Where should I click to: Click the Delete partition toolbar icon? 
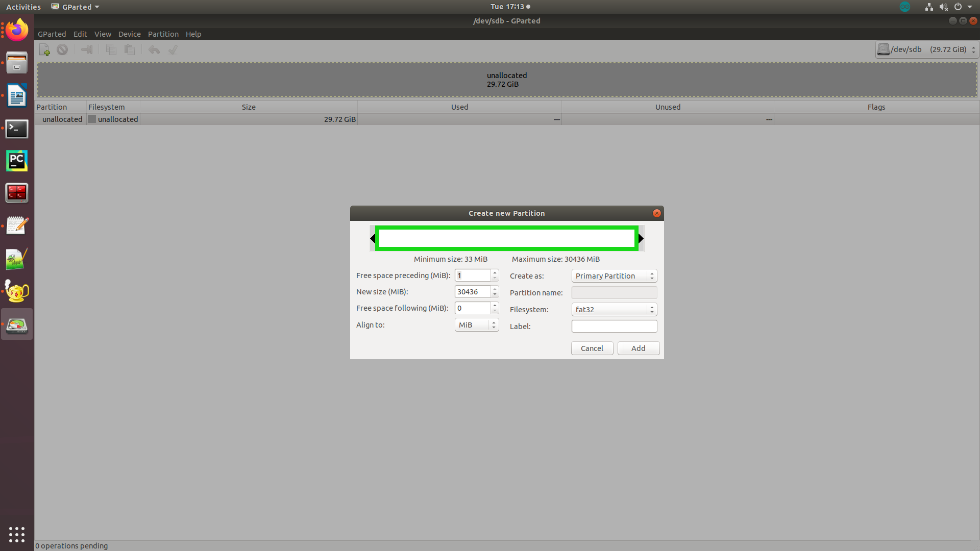point(62,49)
